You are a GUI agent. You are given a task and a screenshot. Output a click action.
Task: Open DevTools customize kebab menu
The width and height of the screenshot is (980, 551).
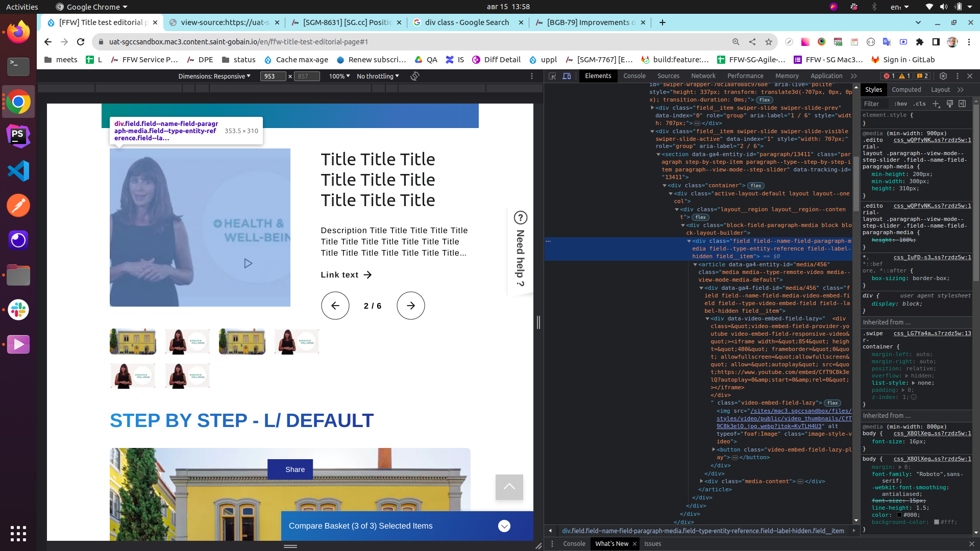(958, 76)
